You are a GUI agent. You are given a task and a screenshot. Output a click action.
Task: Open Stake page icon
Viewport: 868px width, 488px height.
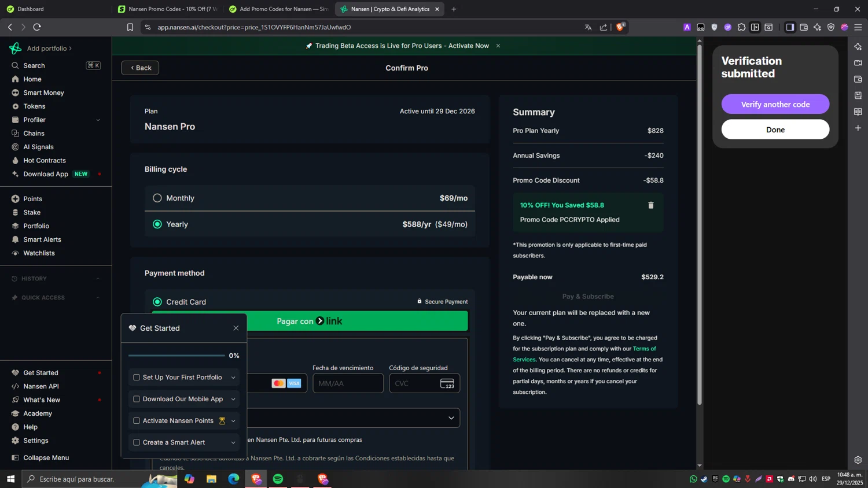(15, 212)
